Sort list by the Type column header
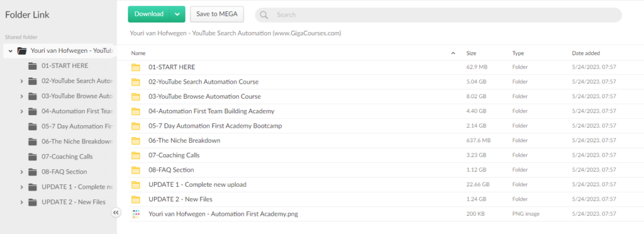The width and height of the screenshot is (644, 234). tap(518, 53)
